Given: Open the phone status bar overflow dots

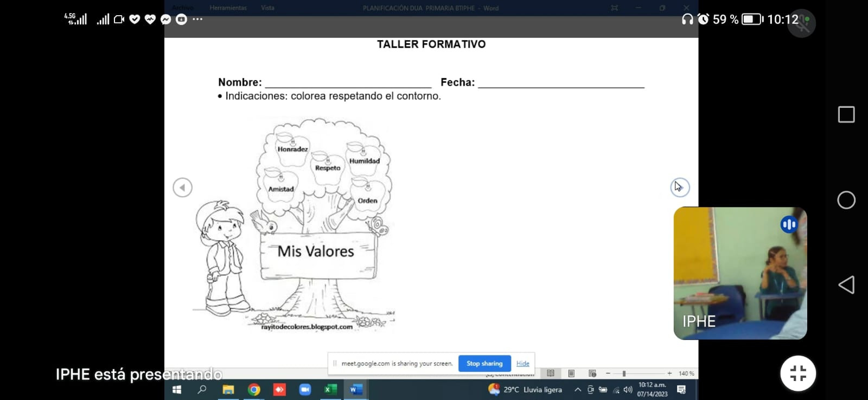Looking at the screenshot, I should [x=197, y=19].
